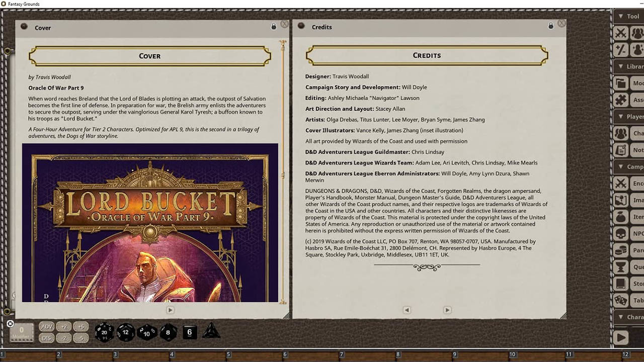Collapse the Tool sidebar section

[620, 16]
